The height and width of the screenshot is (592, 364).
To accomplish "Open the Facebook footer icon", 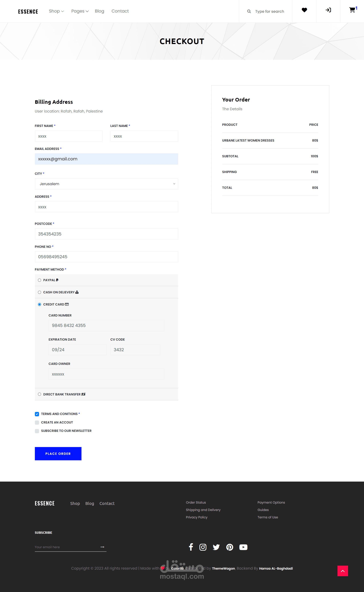I will point(191,547).
